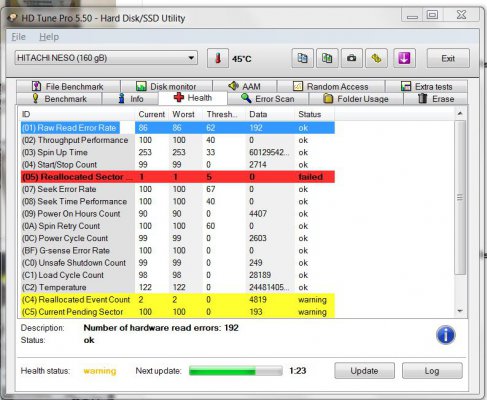Select the (01) Raw Read Error Rate row
487x400 pixels.
coord(178,128)
